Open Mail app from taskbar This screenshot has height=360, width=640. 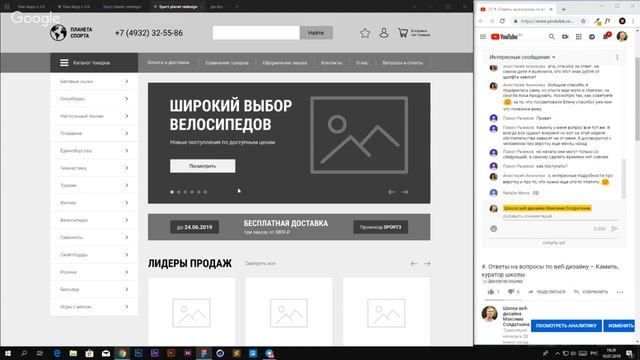point(106,353)
